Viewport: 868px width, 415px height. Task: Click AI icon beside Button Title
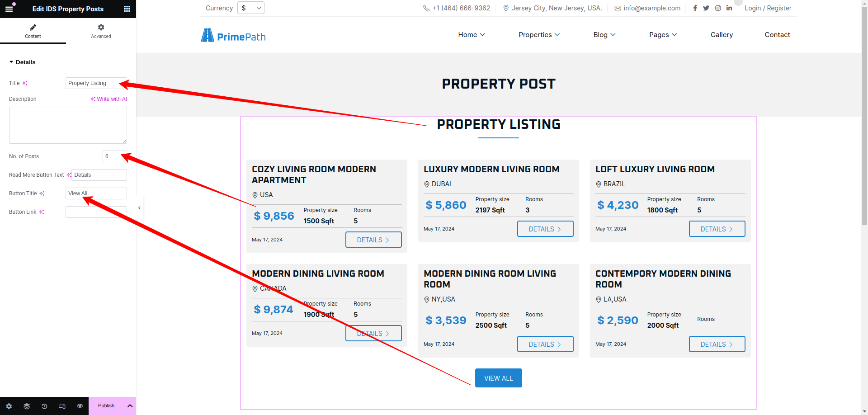coord(42,193)
